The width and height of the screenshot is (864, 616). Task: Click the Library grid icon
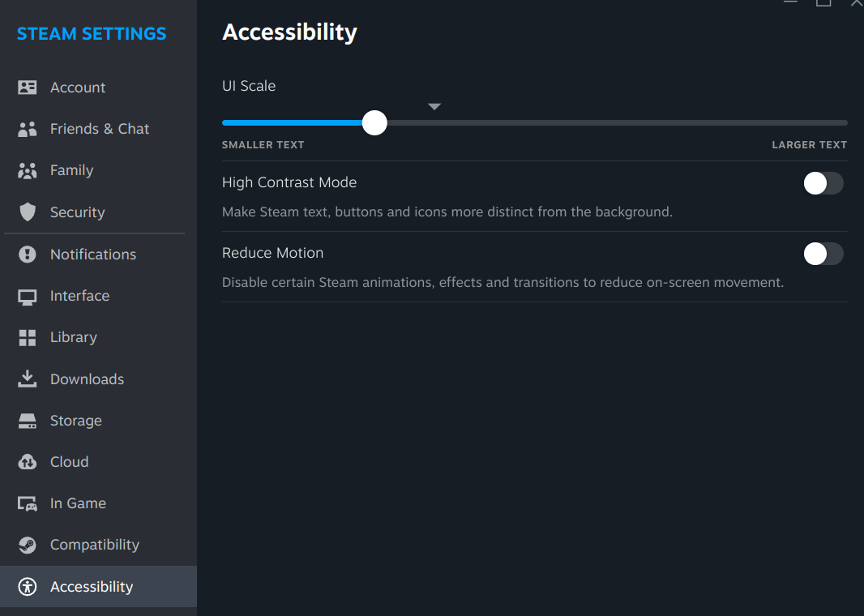point(27,338)
